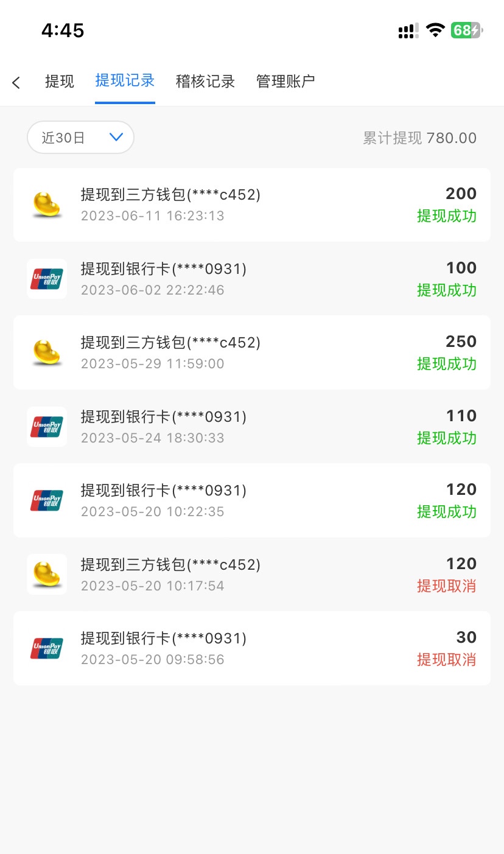Screen dimensions: 504x854
Task: Tap the 累计提现 780.00 total
Action: (x=419, y=138)
